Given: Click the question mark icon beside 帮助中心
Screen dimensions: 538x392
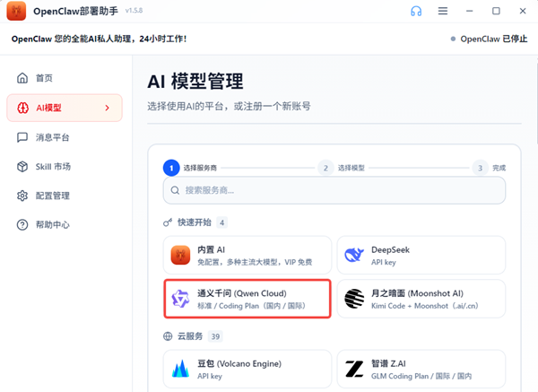Looking at the screenshot, I should tap(22, 225).
